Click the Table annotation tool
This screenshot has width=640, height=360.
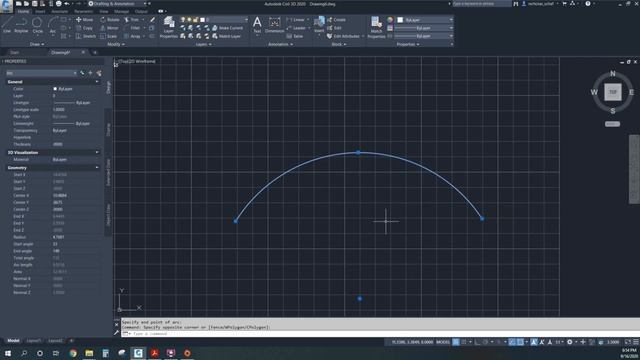coord(295,36)
